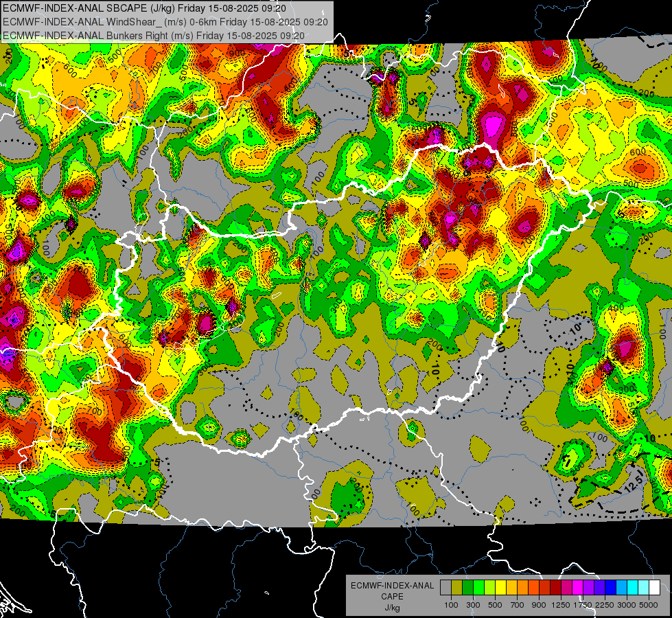
Task: Select the pink-magenta legend swatch after 1250
Action: point(566,587)
